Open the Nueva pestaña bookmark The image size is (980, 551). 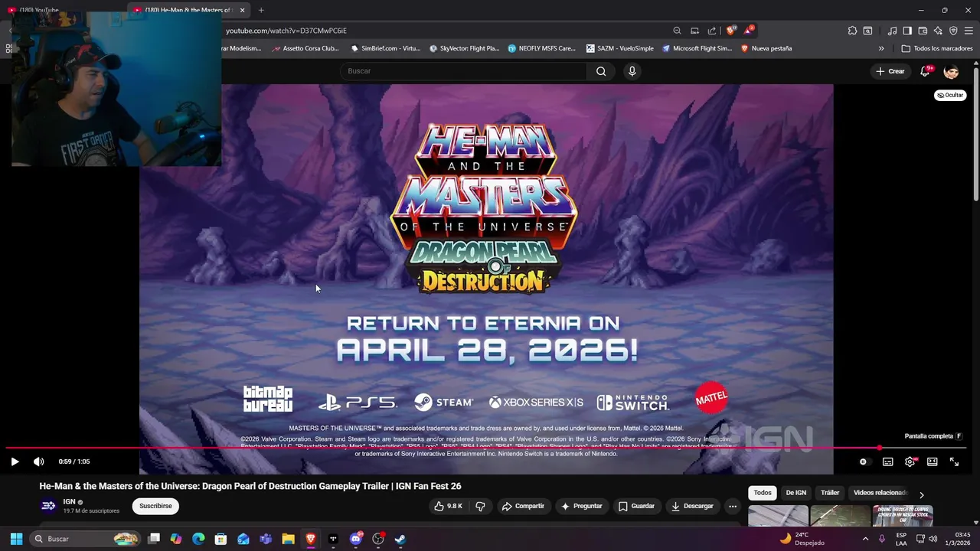[x=766, y=48]
